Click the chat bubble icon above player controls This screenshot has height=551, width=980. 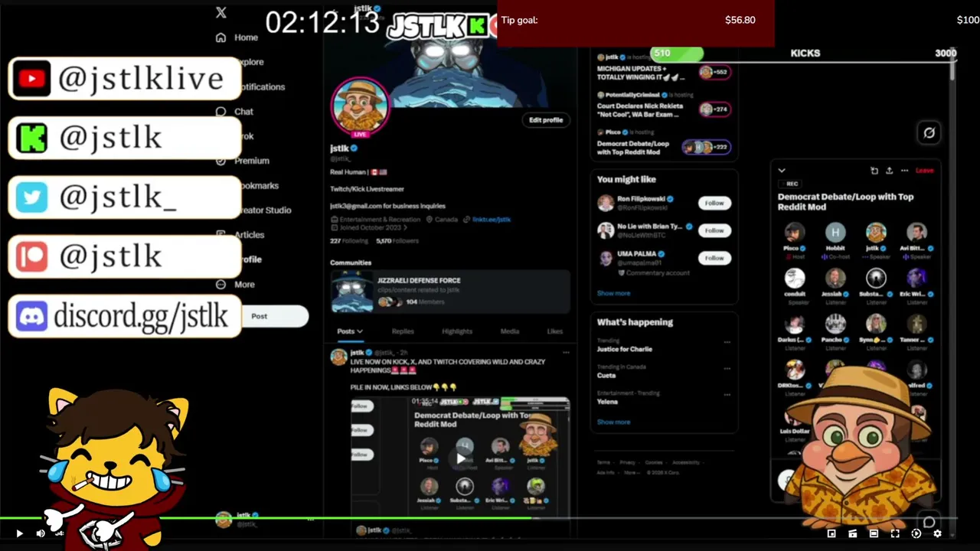929,522
